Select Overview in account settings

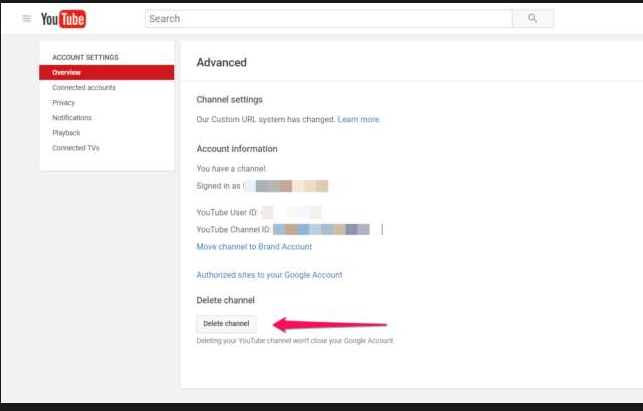(x=107, y=73)
